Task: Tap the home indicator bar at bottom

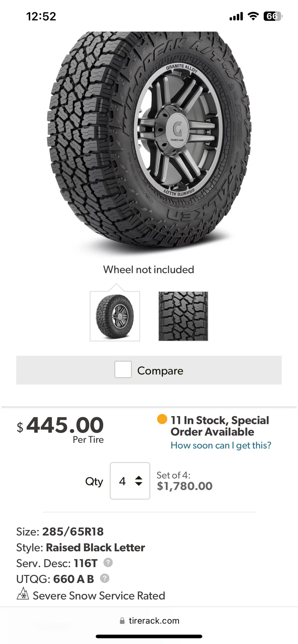Action: [x=149, y=636]
